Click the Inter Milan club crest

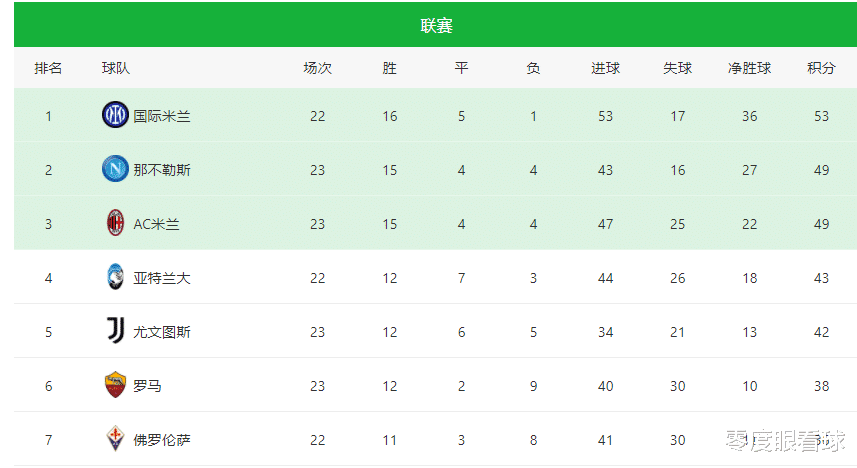click(x=115, y=115)
